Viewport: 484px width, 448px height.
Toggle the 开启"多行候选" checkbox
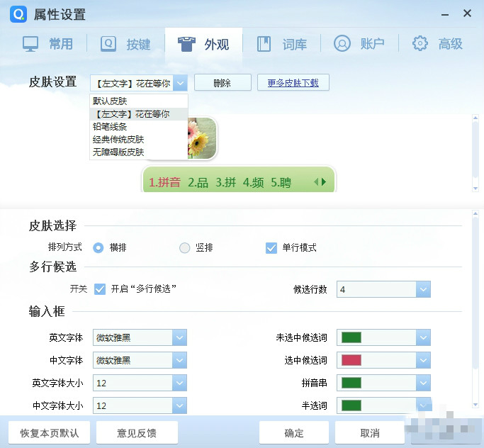pos(100,289)
